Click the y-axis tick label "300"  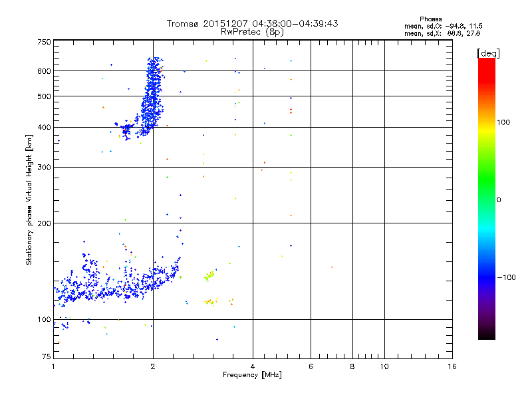coord(44,167)
